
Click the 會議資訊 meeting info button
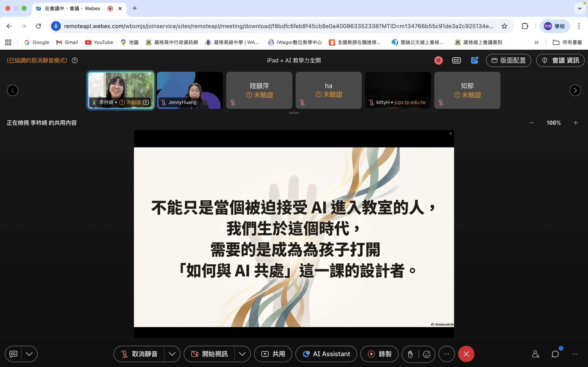(x=560, y=60)
